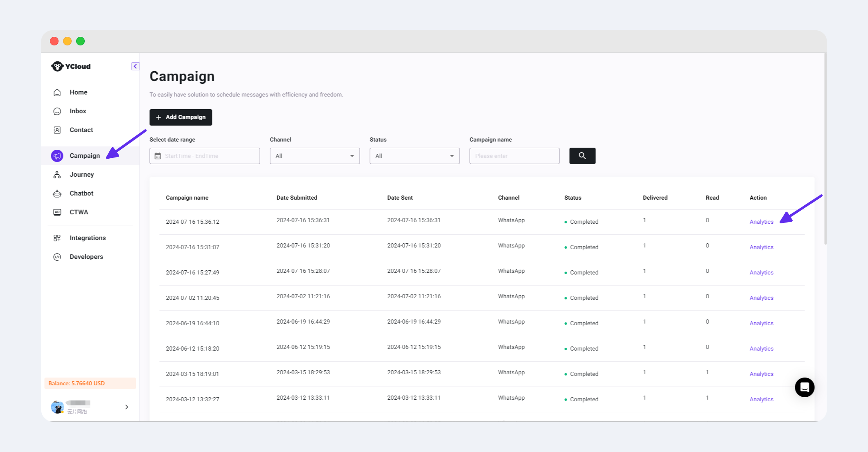
Task: Expand the account profile menu arrow
Action: 126,407
